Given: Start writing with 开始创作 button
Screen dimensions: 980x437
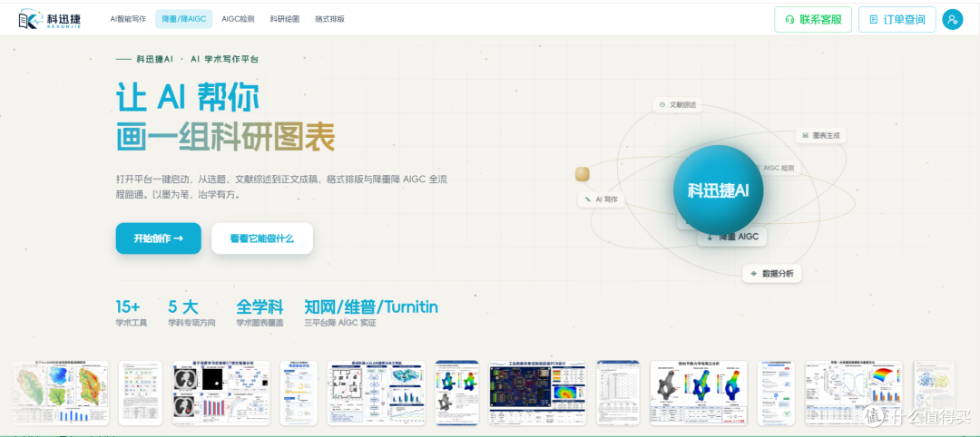Looking at the screenshot, I should click(158, 238).
